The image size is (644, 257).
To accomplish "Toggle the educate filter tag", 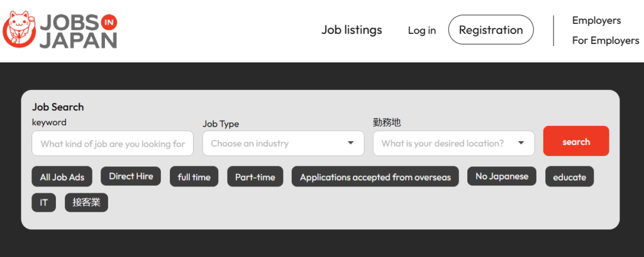I will pyautogui.click(x=570, y=177).
